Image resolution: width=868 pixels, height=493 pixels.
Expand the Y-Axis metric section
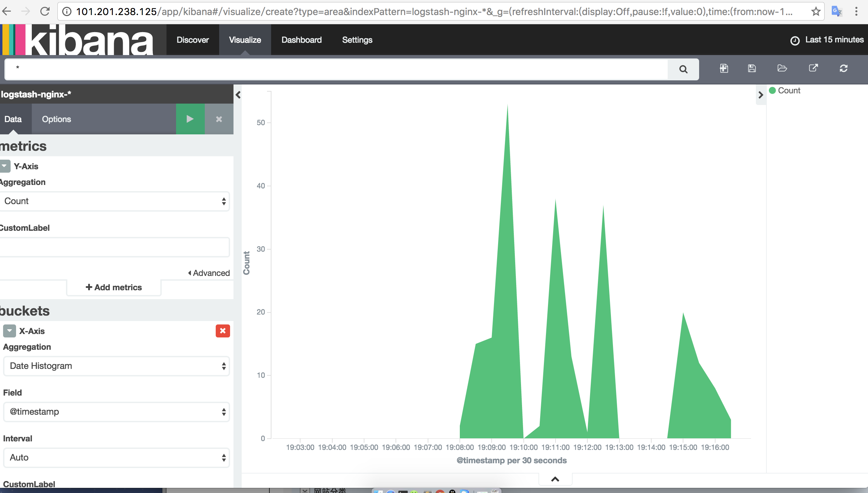[4, 166]
